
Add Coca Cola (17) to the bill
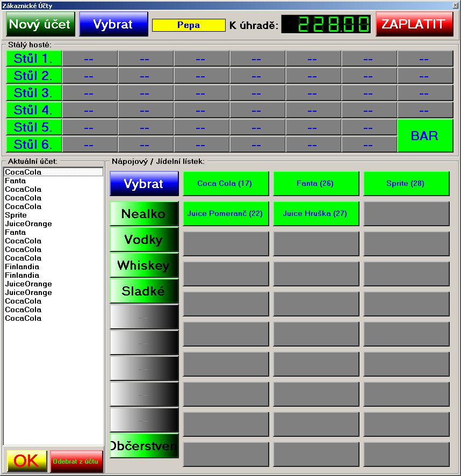click(226, 183)
